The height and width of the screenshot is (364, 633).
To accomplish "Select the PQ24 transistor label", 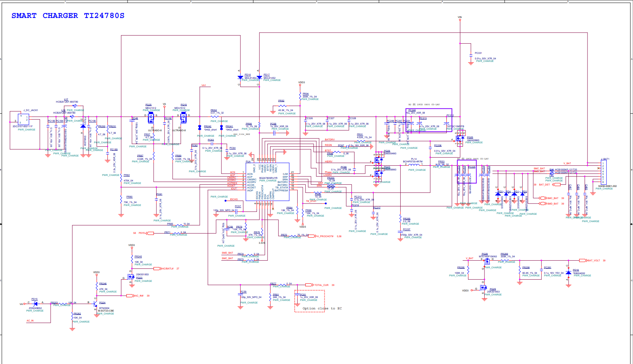I will [102, 303].
